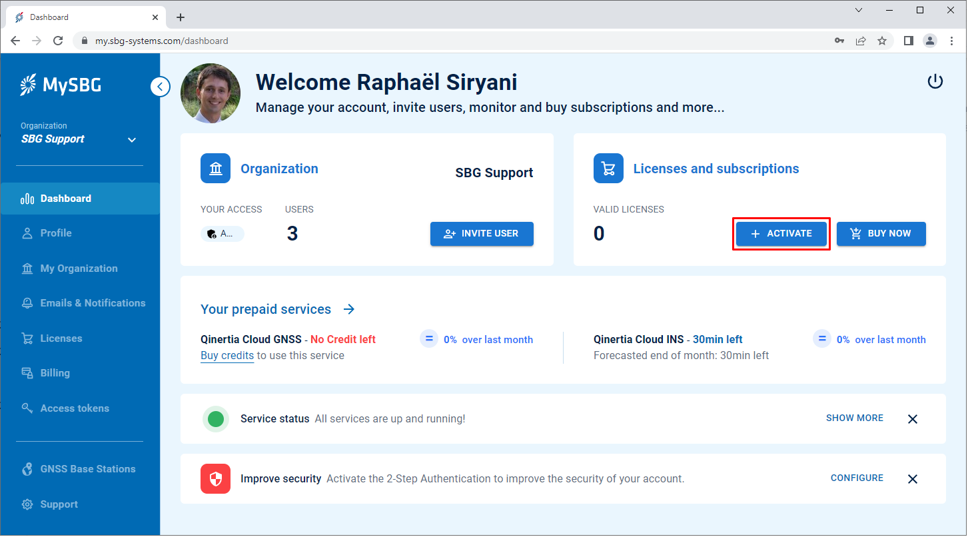Open Licenses and subscriptions link
The height and width of the screenshot is (549, 980).
point(716,169)
